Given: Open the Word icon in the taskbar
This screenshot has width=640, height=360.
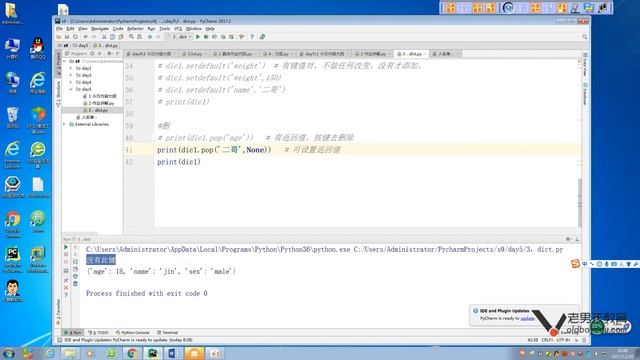Looking at the screenshot, I should [173, 353].
